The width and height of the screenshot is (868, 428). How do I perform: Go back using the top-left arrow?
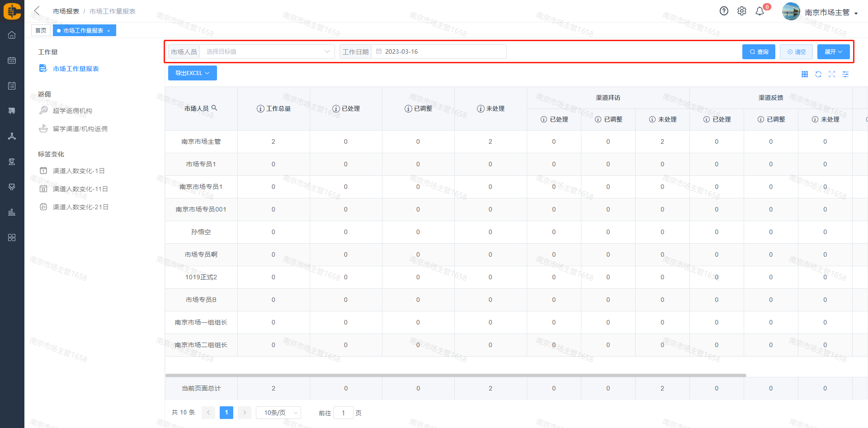(x=37, y=11)
